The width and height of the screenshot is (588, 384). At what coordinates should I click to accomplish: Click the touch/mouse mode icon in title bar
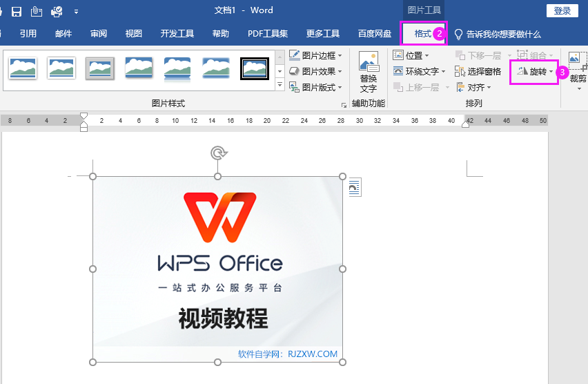tap(37, 11)
